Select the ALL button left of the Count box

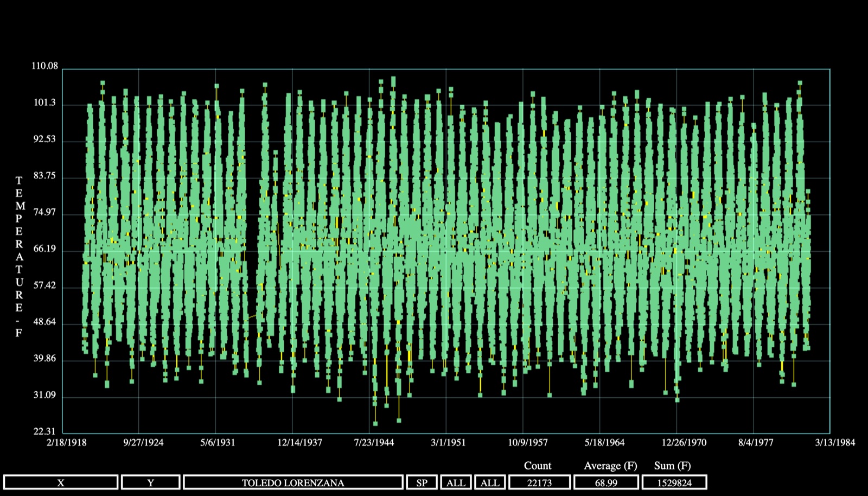[x=490, y=482]
